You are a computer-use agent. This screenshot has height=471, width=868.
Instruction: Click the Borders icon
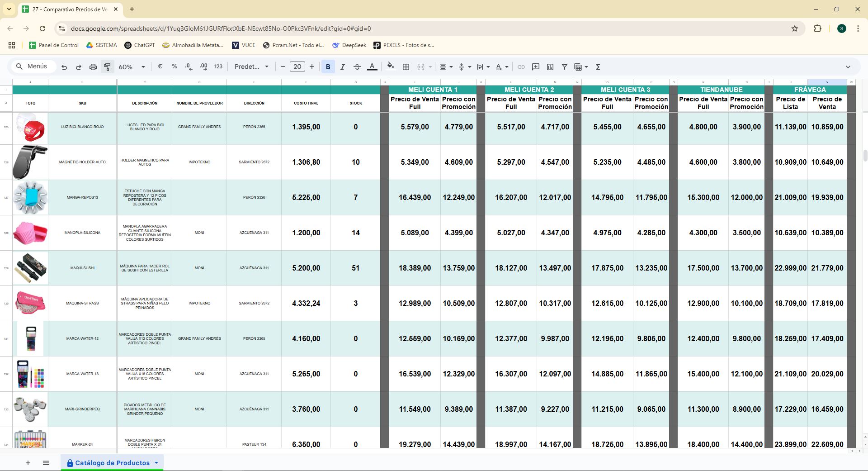pos(406,67)
